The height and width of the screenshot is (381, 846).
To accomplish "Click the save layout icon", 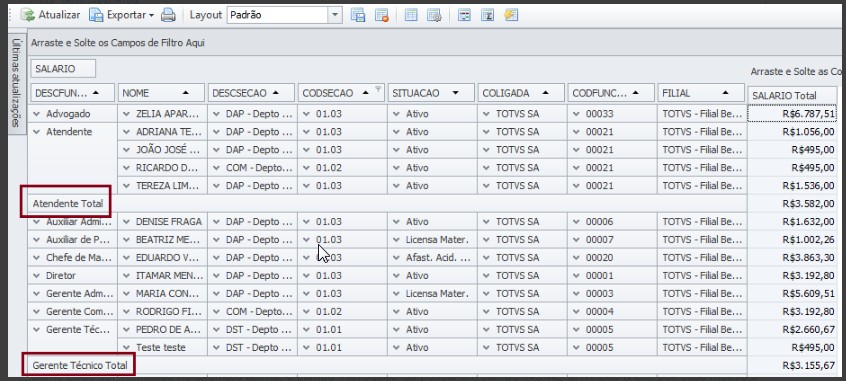I will [x=358, y=15].
